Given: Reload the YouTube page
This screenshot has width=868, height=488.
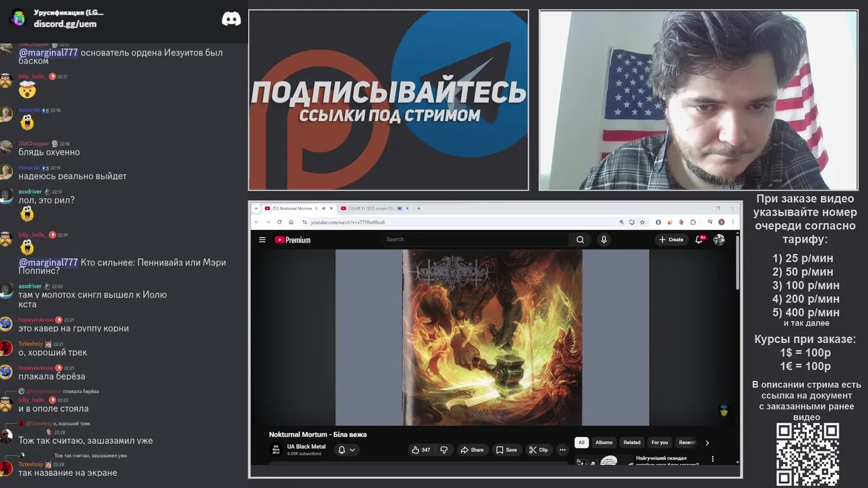Looking at the screenshot, I should [x=279, y=222].
